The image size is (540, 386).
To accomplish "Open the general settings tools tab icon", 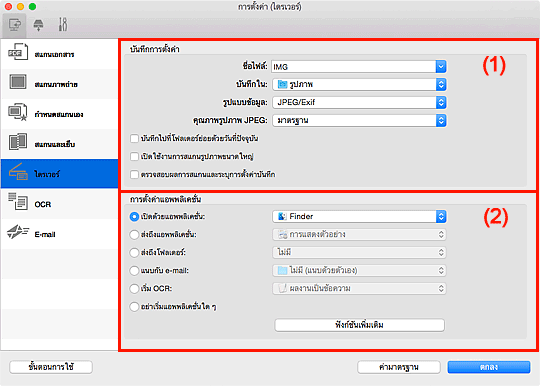I will 63,24.
